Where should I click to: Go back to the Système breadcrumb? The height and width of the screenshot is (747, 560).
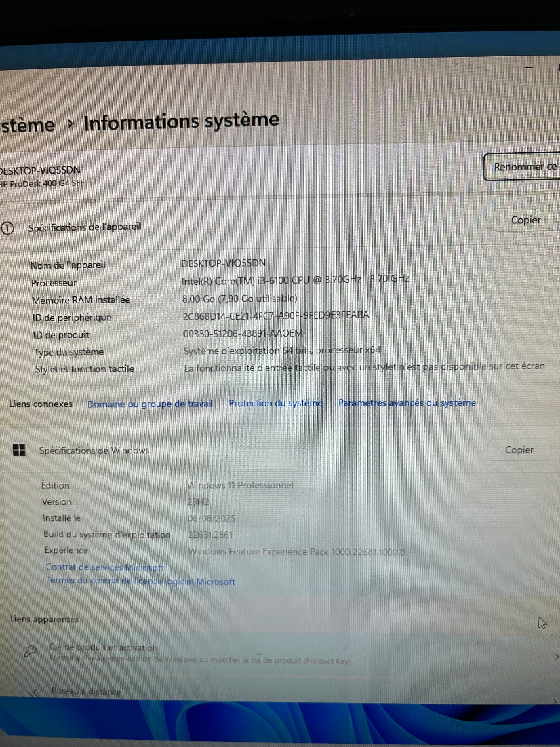[x=27, y=125]
